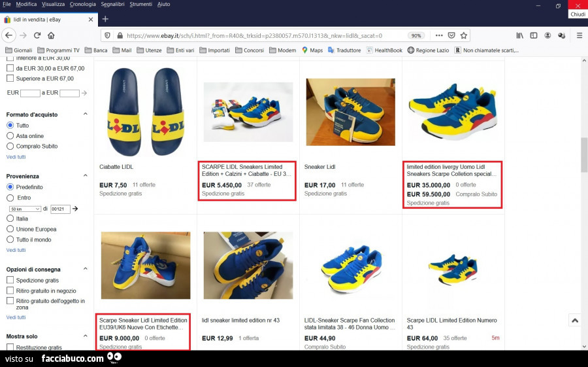Jump back to top with arrow button
Viewport: 588px width, 367px height.
[575, 321]
